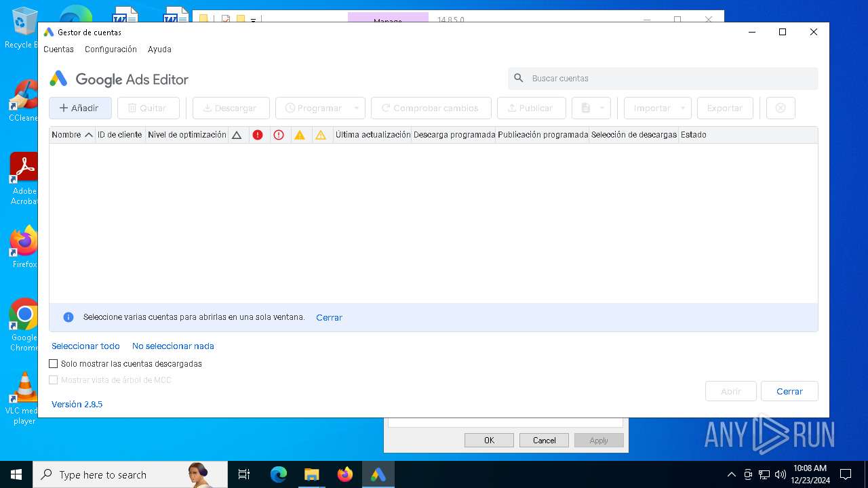868x488 pixels.
Task: Open the Windows Start menu
Action: tap(16, 474)
